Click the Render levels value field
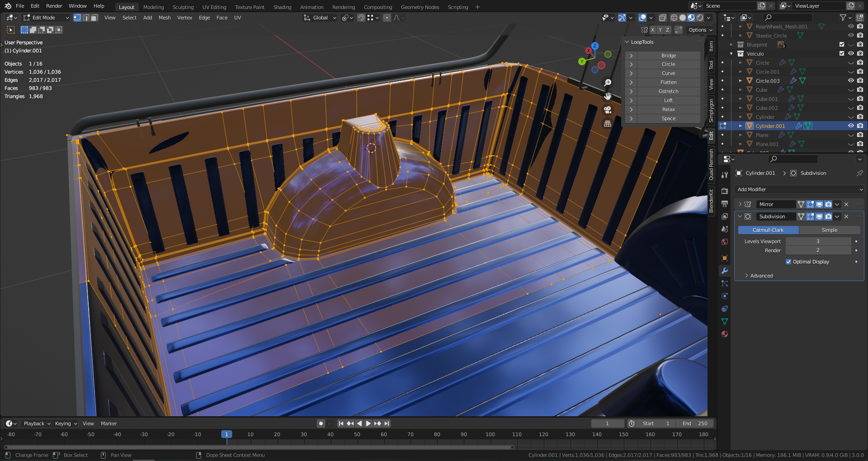This screenshot has width=868, height=461. 818,250
